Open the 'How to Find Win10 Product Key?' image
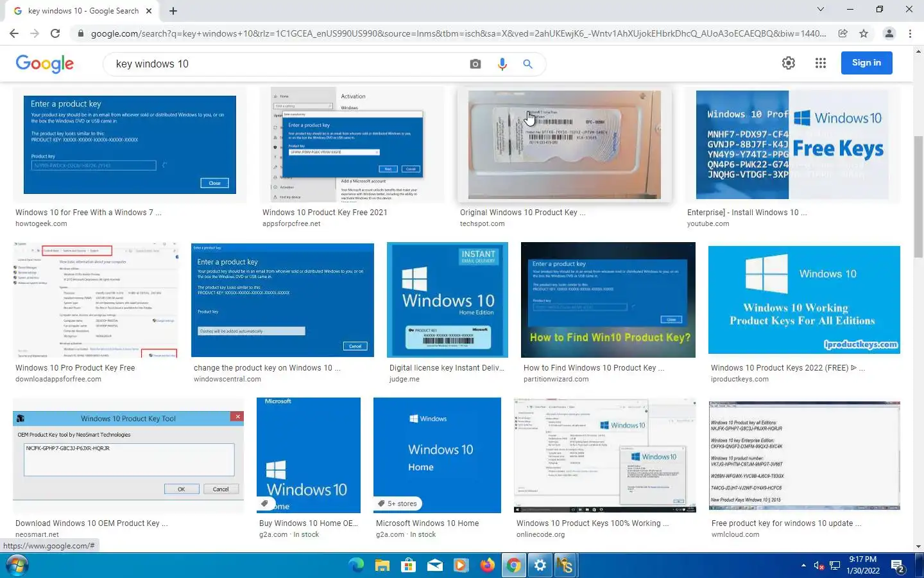 click(x=608, y=300)
